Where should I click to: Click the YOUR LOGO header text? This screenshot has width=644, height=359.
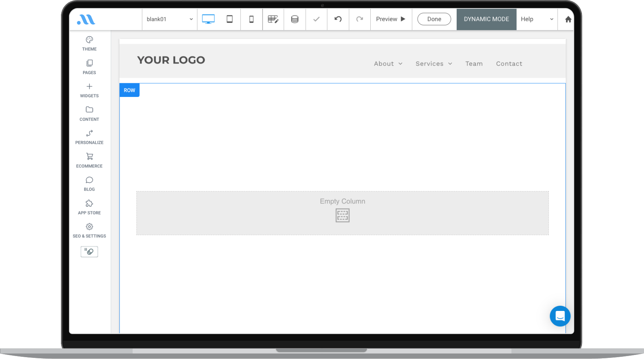(x=171, y=60)
